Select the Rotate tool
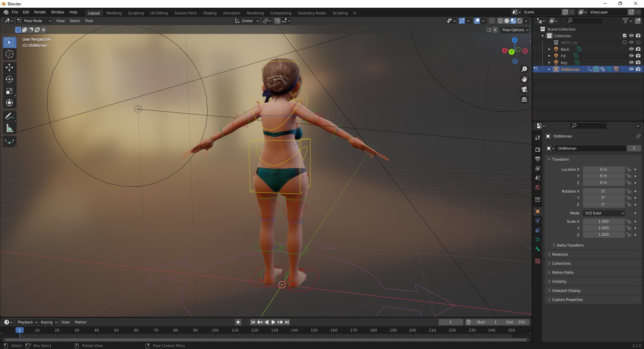This screenshot has height=349, width=644. point(9,79)
